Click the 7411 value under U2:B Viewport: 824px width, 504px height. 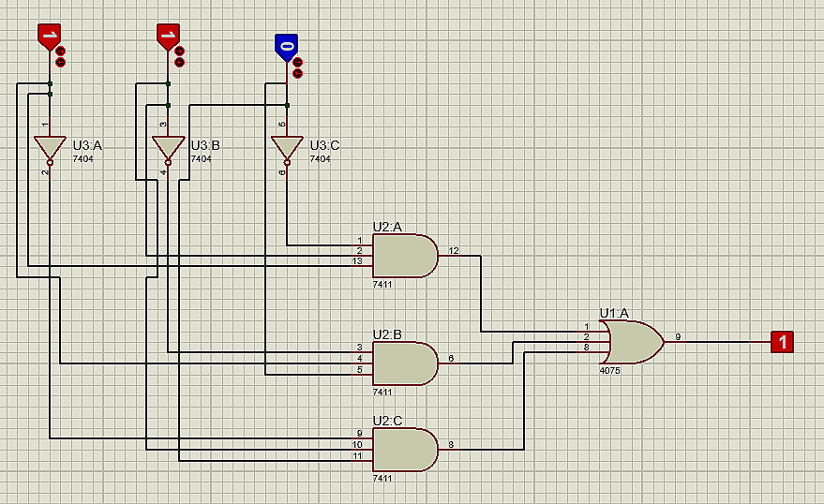pyautogui.click(x=382, y=392)
